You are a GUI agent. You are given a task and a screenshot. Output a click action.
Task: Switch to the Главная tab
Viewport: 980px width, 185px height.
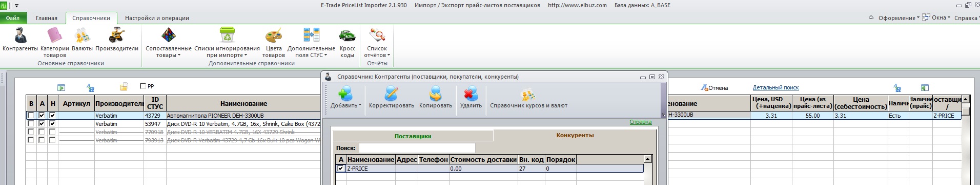pyautogui.click(x=47, y=18)
